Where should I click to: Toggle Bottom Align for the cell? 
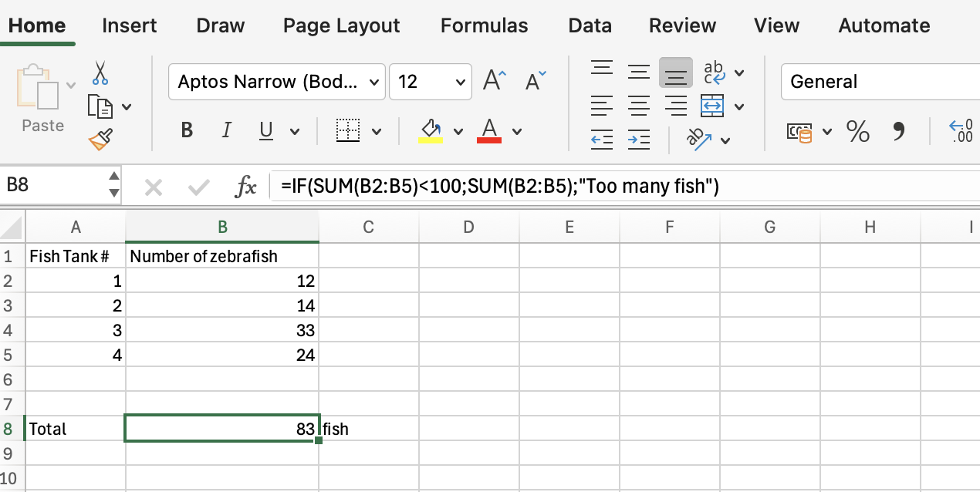point(675,73)
